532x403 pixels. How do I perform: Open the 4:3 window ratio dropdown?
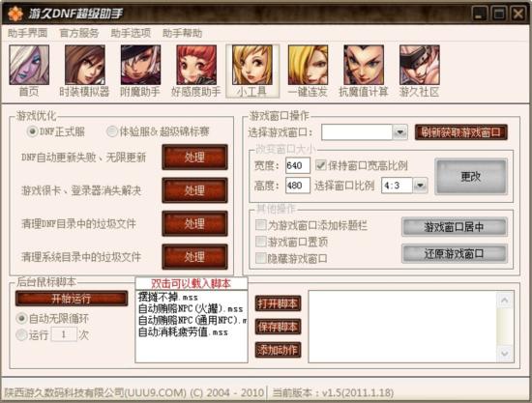point(420,186)
